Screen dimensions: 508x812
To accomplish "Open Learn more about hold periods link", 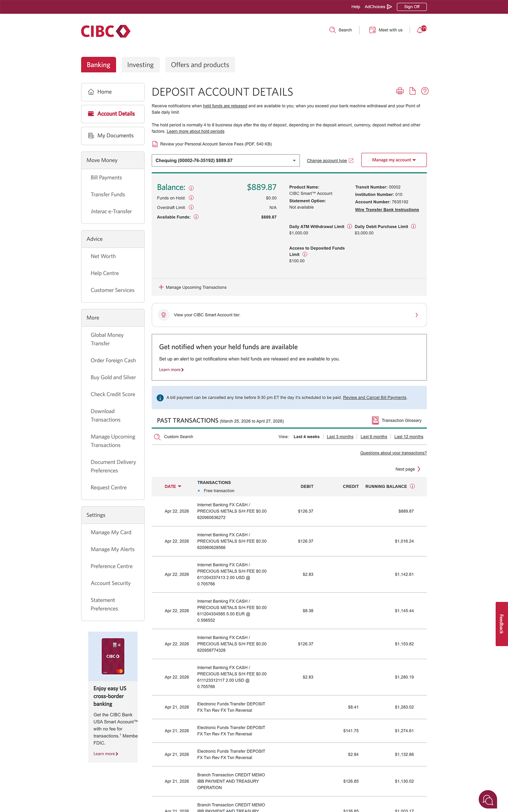I will coord(195,131).
